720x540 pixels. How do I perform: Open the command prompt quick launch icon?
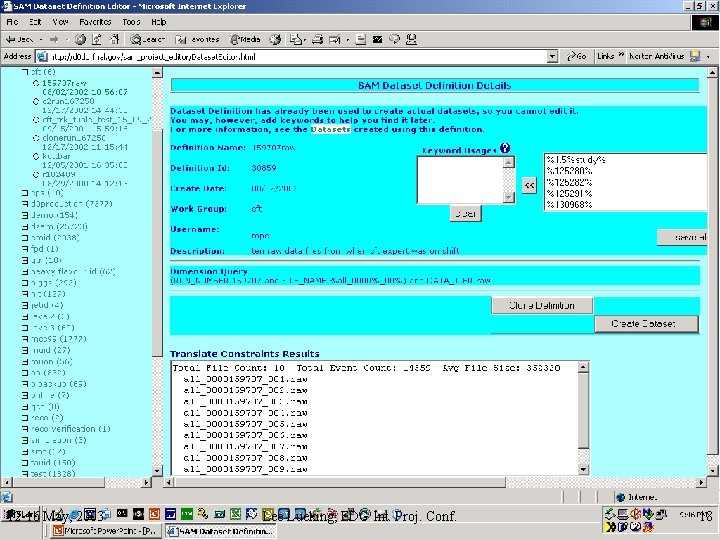[x=122, y=514]
